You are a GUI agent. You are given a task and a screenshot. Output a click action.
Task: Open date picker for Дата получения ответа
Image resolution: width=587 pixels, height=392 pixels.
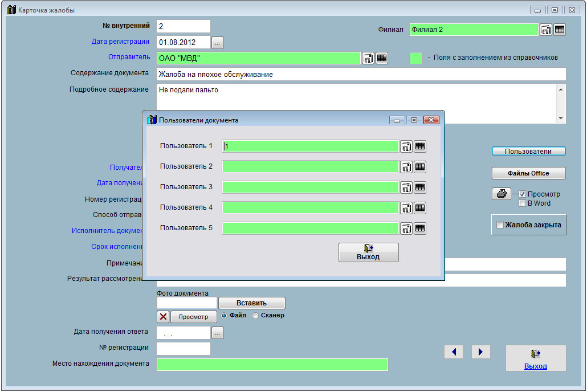(218, 333)
